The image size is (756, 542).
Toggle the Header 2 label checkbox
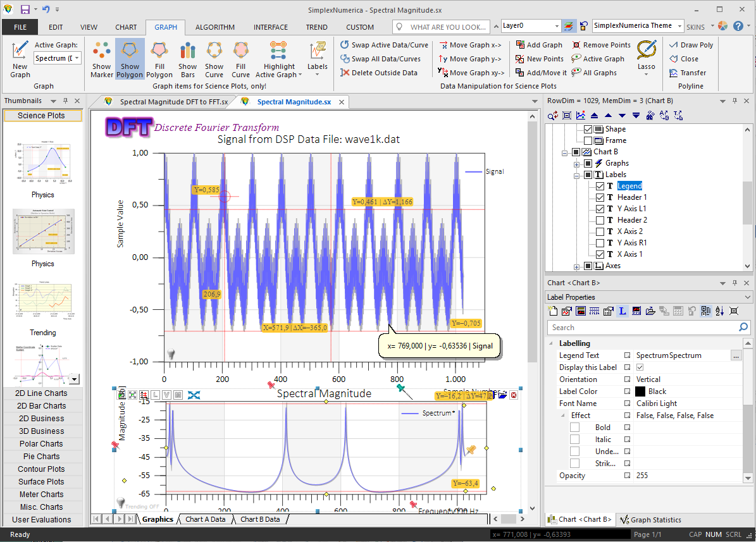click(600, 219)
